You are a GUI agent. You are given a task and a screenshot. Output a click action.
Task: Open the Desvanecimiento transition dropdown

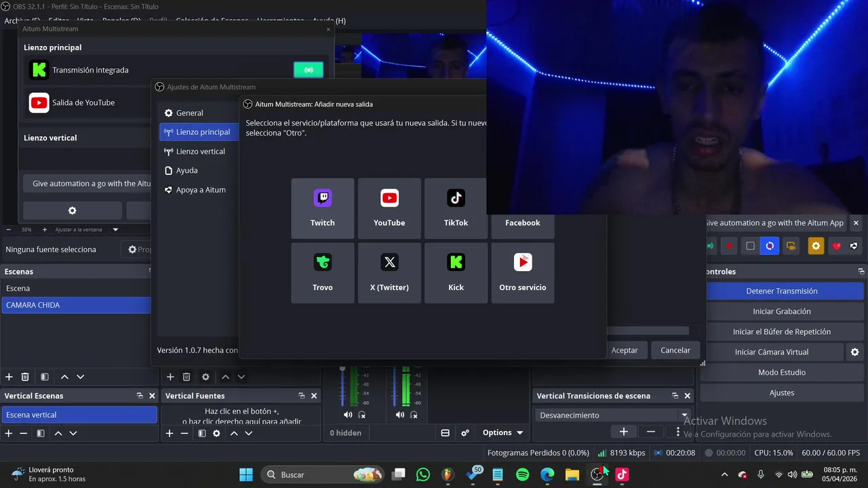[x=613, y=415]
